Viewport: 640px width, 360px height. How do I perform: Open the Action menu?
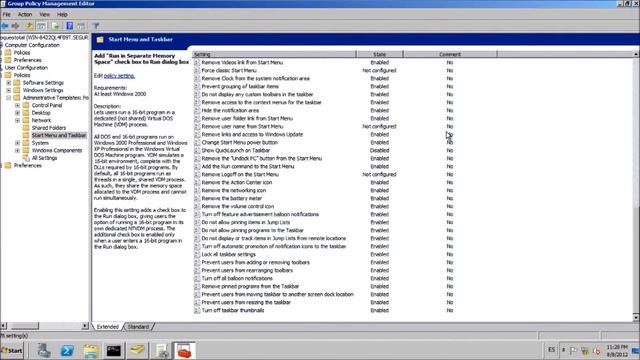(x=25, y=14)
